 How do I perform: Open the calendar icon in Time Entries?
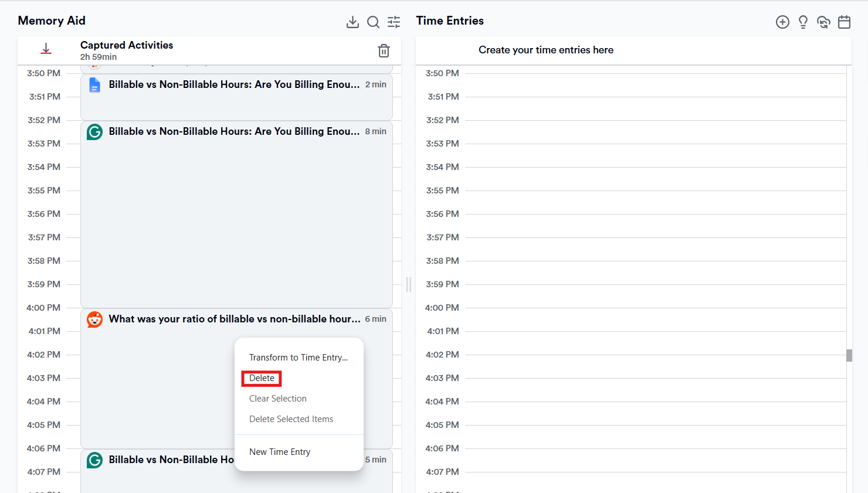tap(844, 22)
